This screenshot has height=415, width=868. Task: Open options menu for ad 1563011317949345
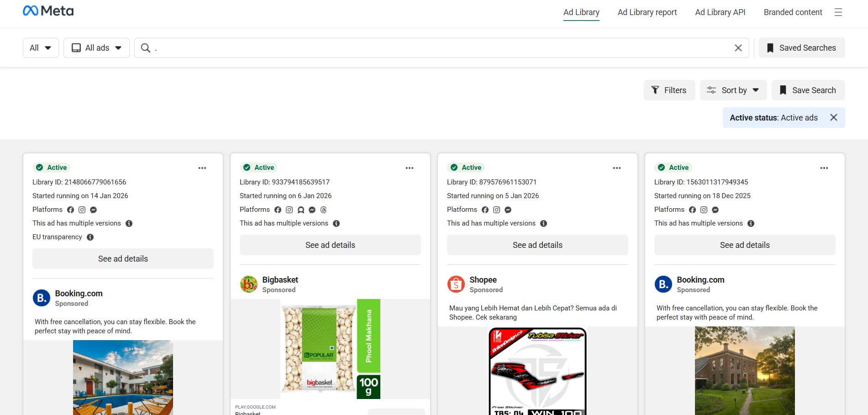824,168
